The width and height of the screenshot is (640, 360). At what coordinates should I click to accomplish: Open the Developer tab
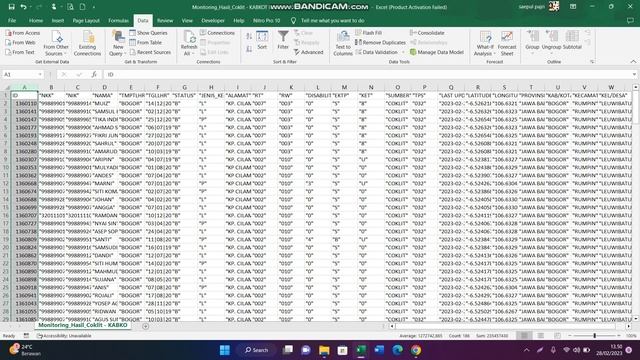tap(213, 20)
